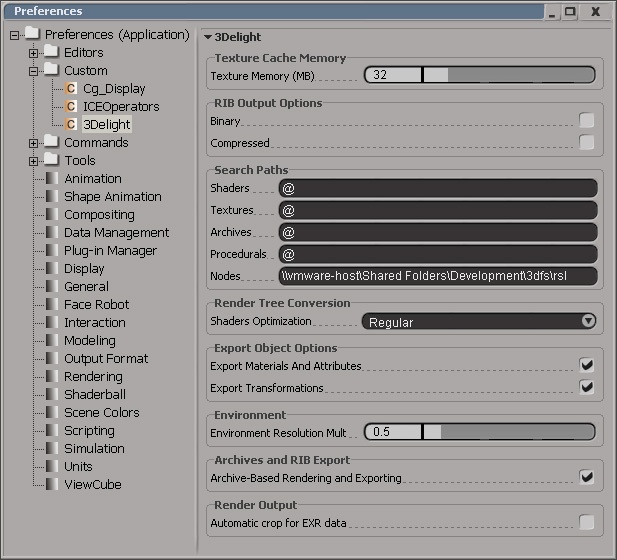Click the Custom folder icon

[x=52, y=71]
